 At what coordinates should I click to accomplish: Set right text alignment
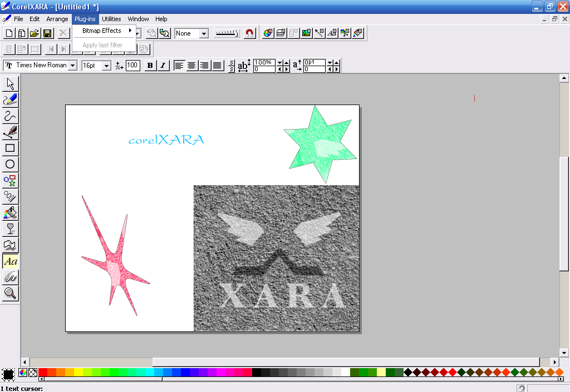(x=205, y=66)
